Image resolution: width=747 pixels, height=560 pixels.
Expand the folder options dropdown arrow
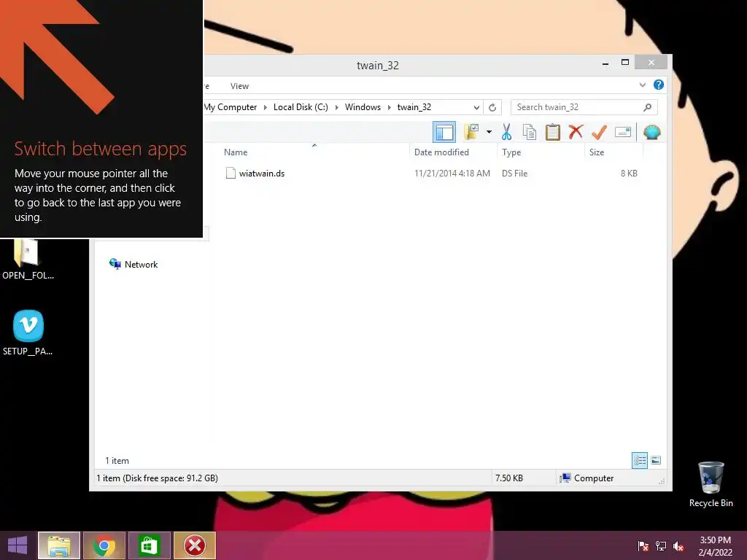tap(489, 132)
